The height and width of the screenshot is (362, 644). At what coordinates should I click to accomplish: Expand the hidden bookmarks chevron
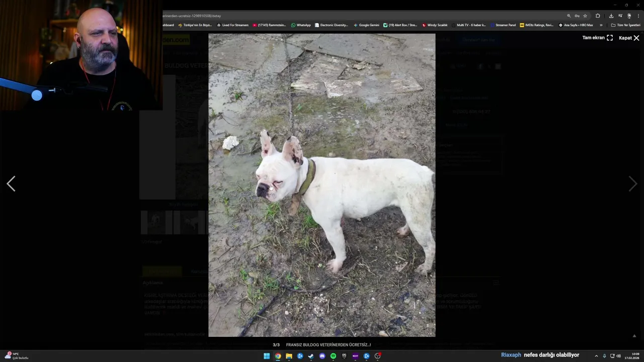pos(601,25)
